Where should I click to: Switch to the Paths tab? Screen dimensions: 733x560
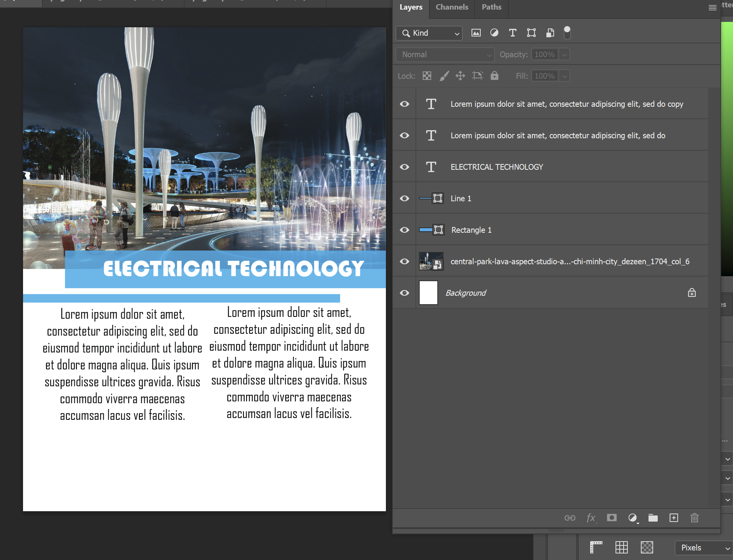(x=491, y=7)
